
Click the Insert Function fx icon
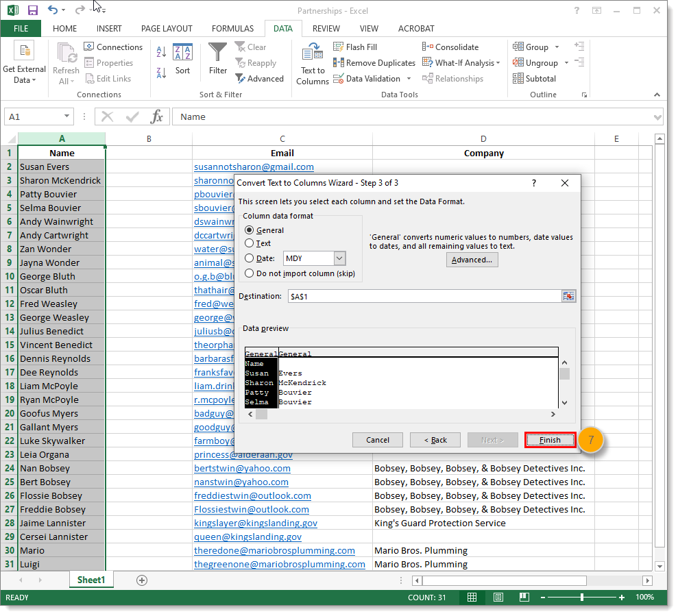(x=156, y=116)
